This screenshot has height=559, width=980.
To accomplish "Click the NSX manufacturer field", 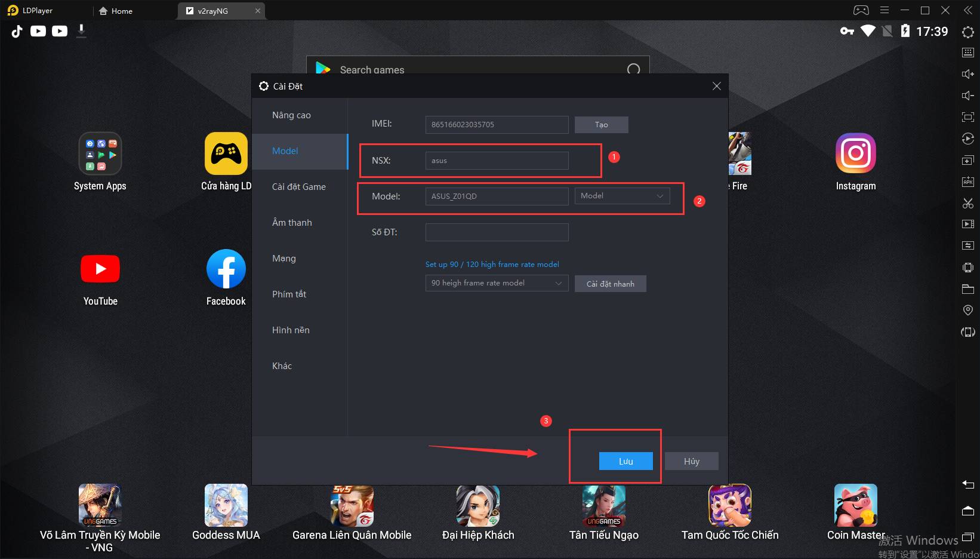I will click(x=497, y=161).
